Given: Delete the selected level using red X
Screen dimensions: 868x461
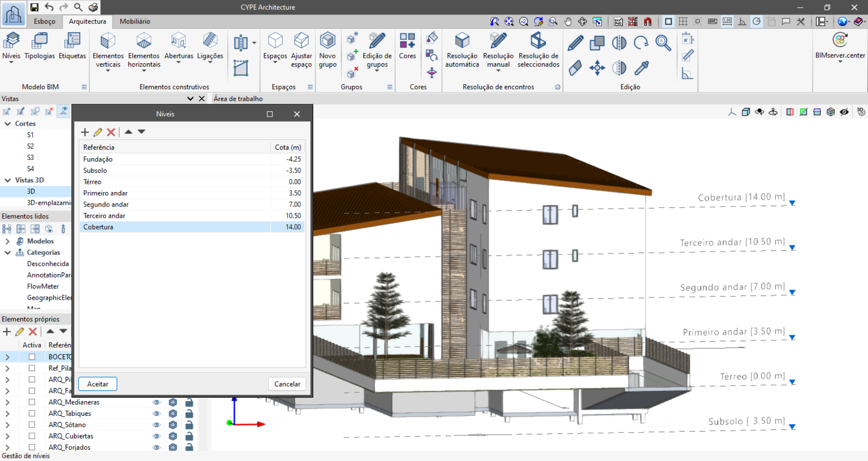Looking at the screenshot, I should 111,132.
